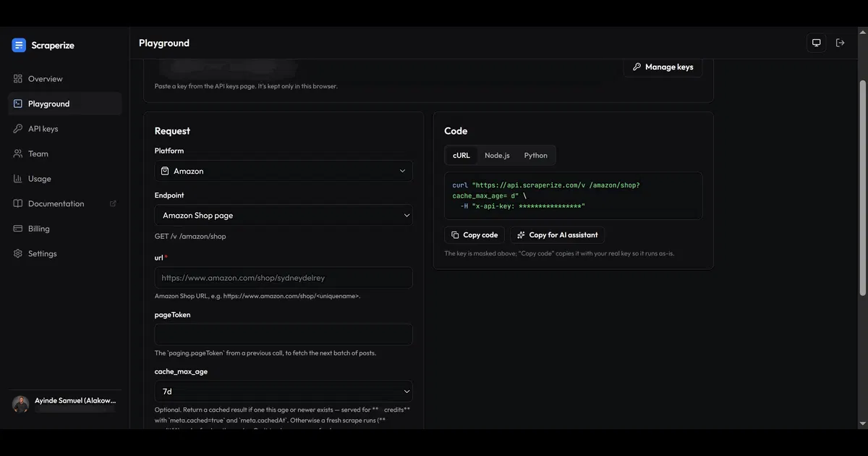The height and width of the screenshot is (456, 868).
Task: Click the "Paste a key from the API keys page" hint
Action: pyautogui.click(x=246, y=86)
